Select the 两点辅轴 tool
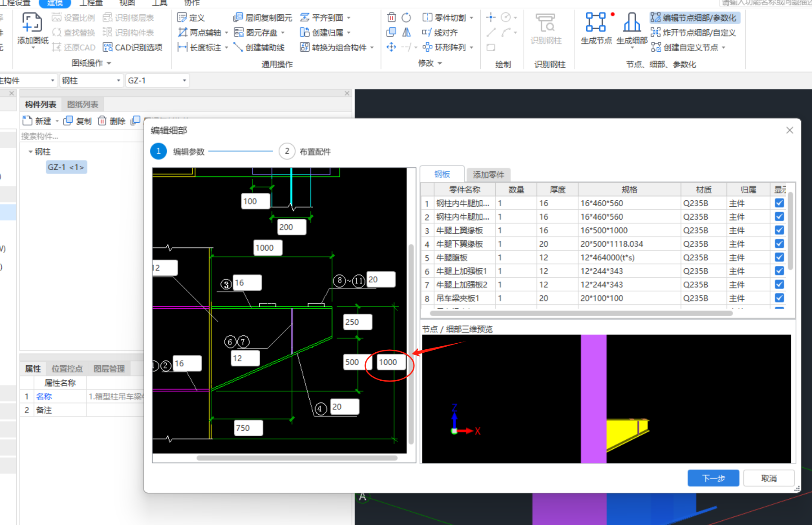This screenshot has width=812, height=525. pos(200,33)
